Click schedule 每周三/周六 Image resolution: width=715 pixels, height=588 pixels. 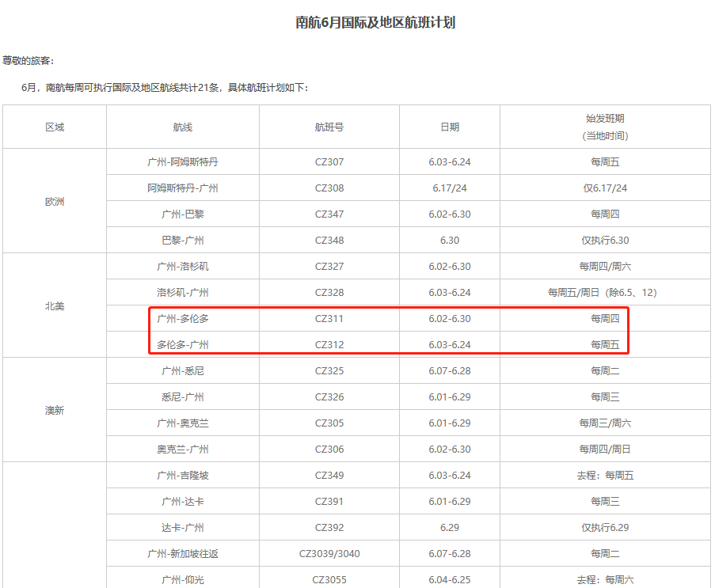click(x=605, y=423)
